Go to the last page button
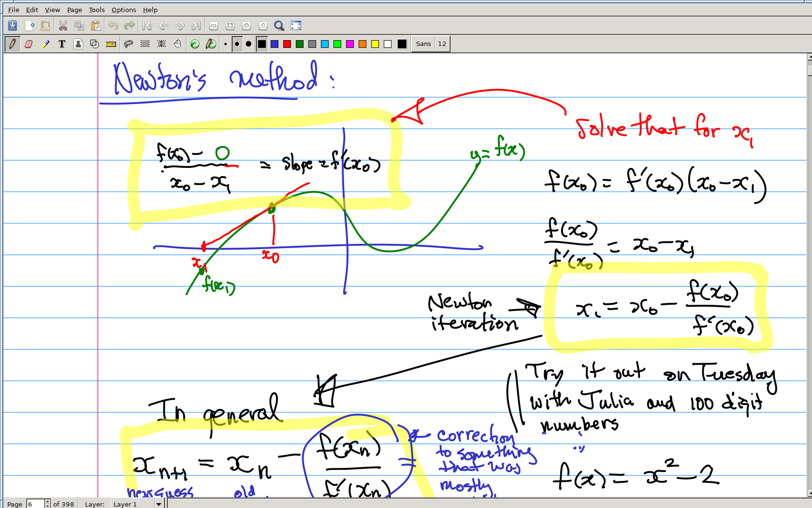Screen dimensions: 812x508 click(x=196, y=26)
